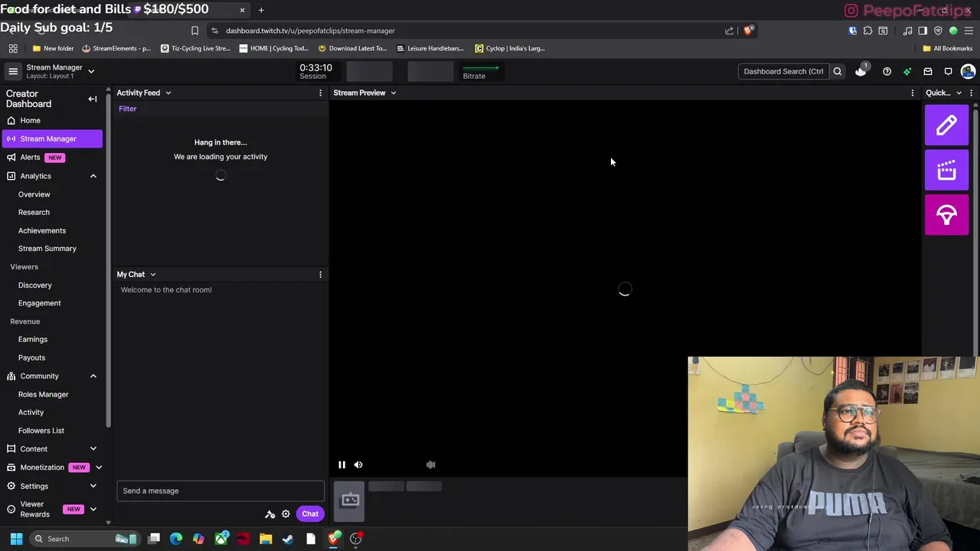Click the browser address bar URL
This screenshot has height=551, width=980.
click(310, 31)
